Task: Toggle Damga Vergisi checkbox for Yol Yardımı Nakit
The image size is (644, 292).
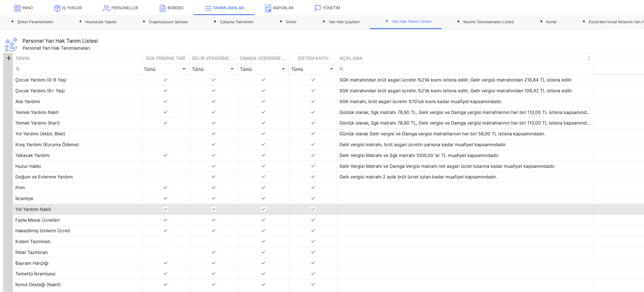Action: (263, 209)
